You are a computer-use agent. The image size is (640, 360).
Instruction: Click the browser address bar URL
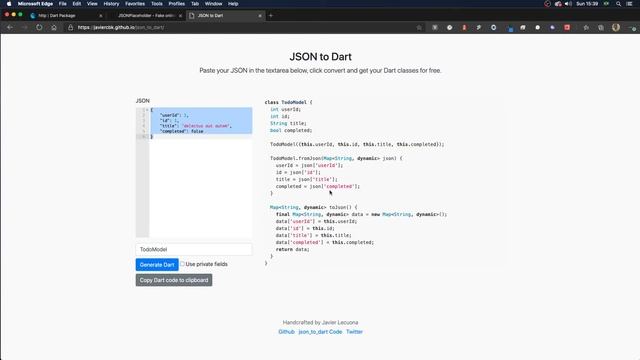[121, 27]
